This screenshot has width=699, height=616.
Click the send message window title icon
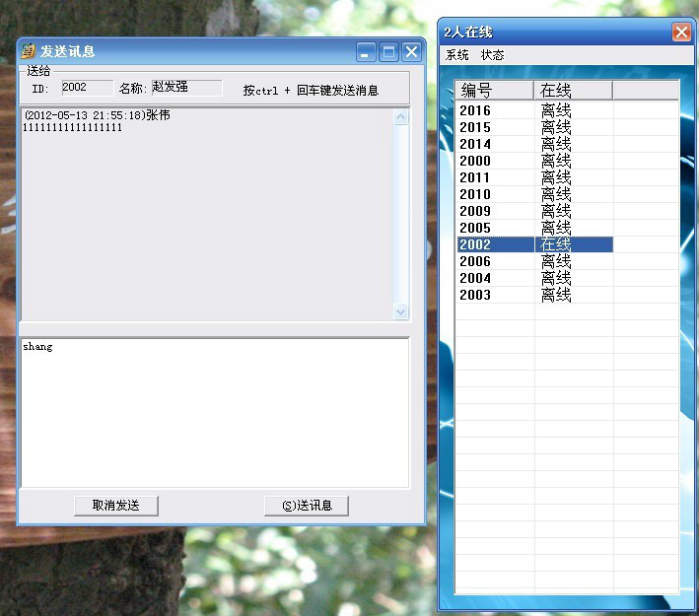pyautogui.click(x=29, y=52)
